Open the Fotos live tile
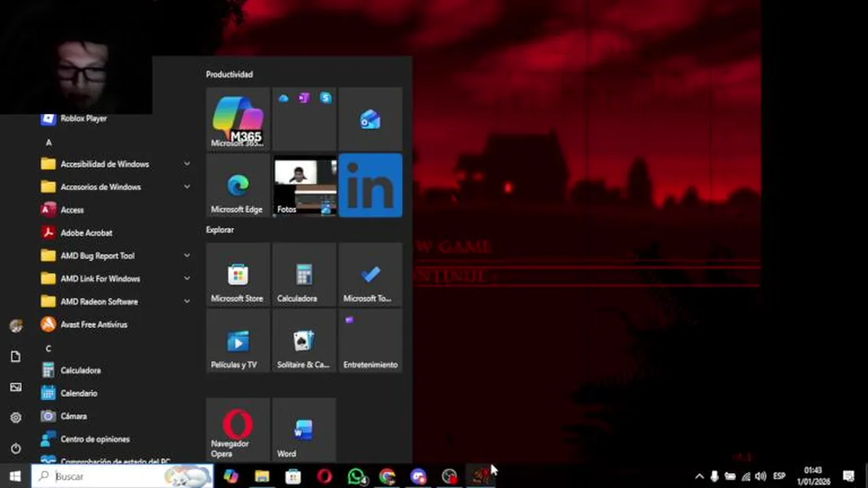Viewport: 868px width, 488px height. pyautogui.click(x=304, y=186)
